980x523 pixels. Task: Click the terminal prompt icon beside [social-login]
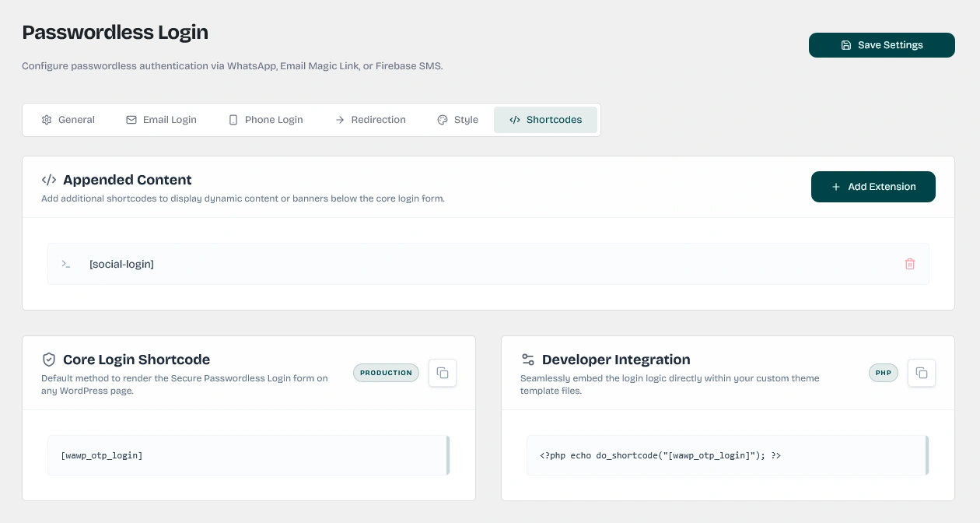(x=66, y=264)
